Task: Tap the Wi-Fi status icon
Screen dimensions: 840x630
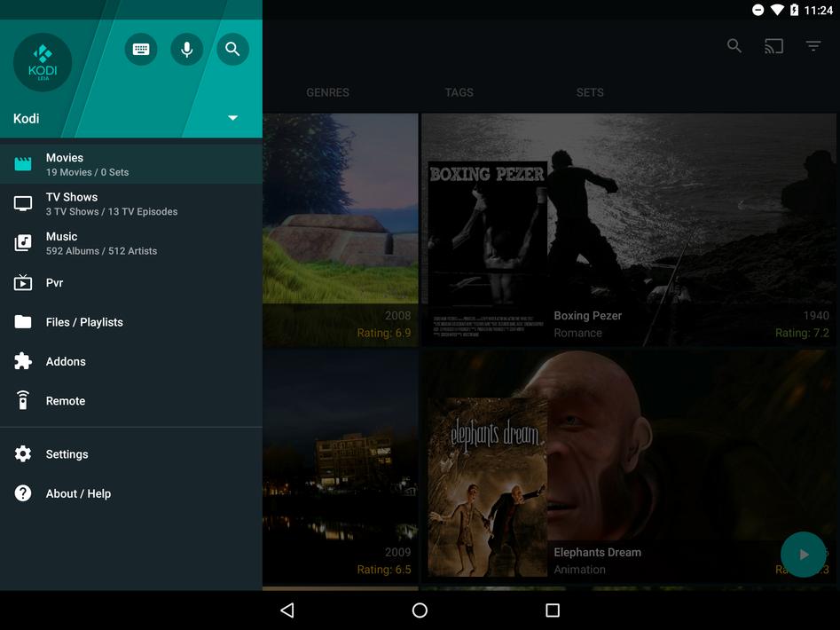Action: 777,10
